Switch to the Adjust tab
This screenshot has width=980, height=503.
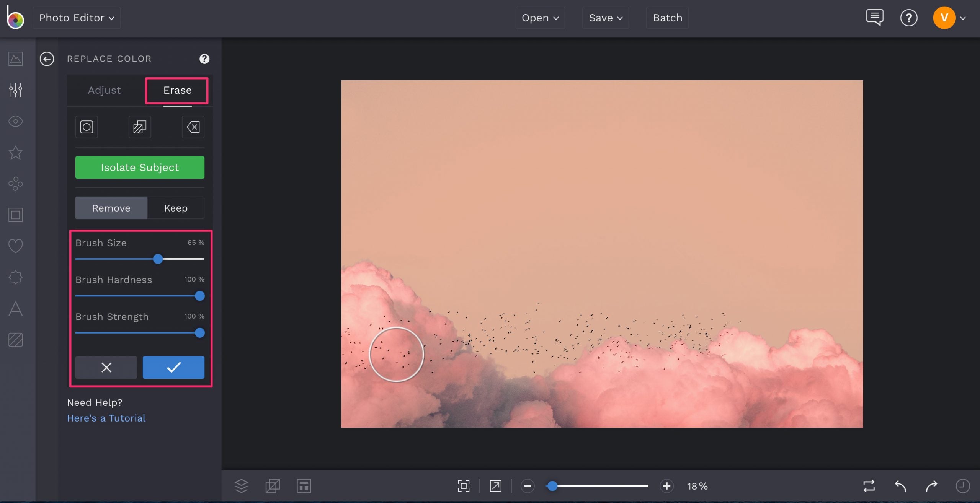tap(104, 90)
